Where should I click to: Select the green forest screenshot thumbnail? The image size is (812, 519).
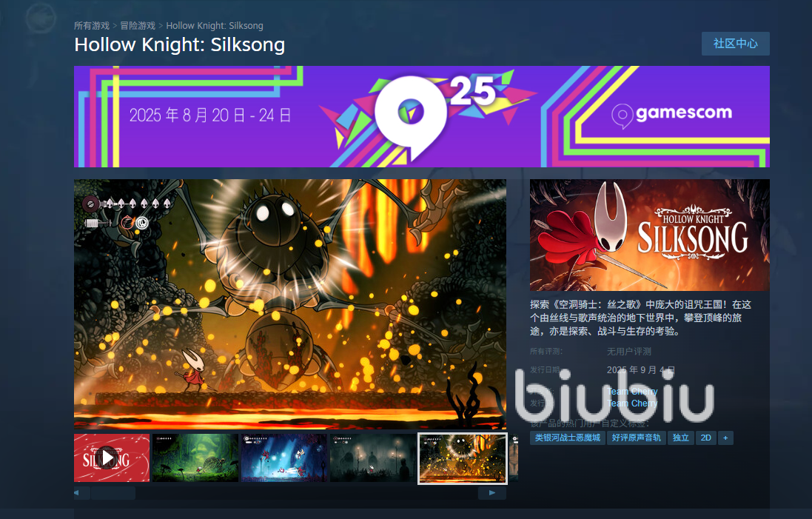(x=195, y=458)
